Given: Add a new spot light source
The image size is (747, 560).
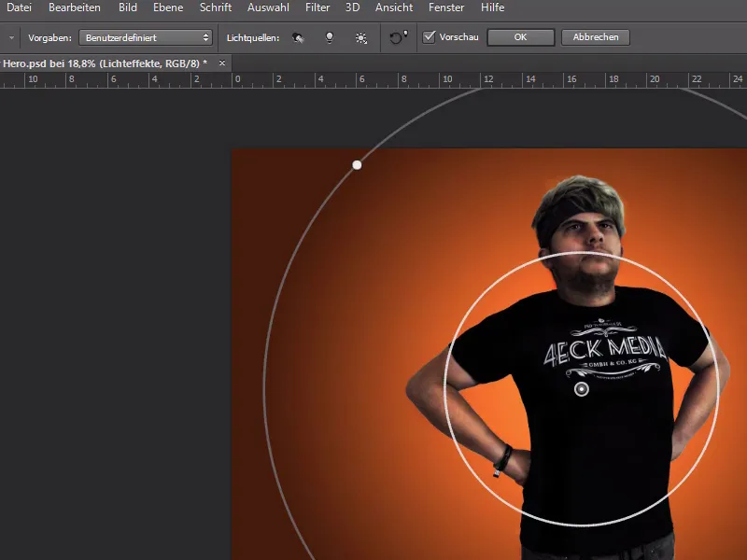Looking at the screenshot, I should pyautogui.click(x=298, y=37).
